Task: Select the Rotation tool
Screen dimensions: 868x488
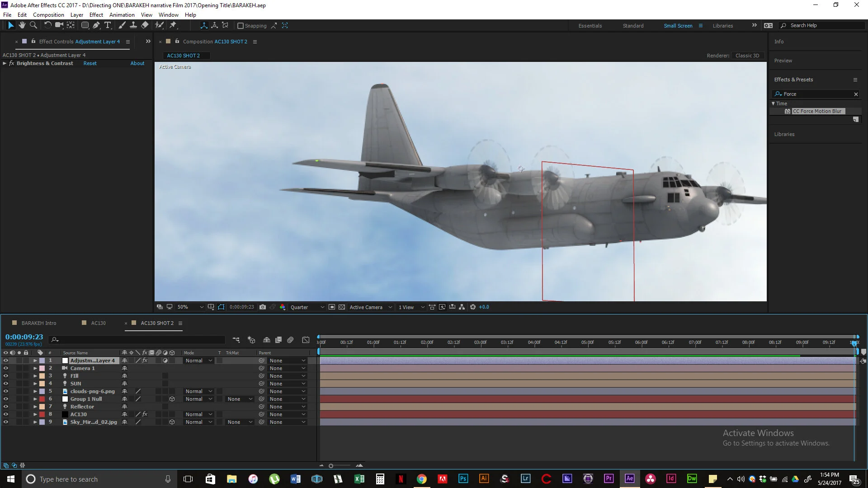Action: pos(47,25)
